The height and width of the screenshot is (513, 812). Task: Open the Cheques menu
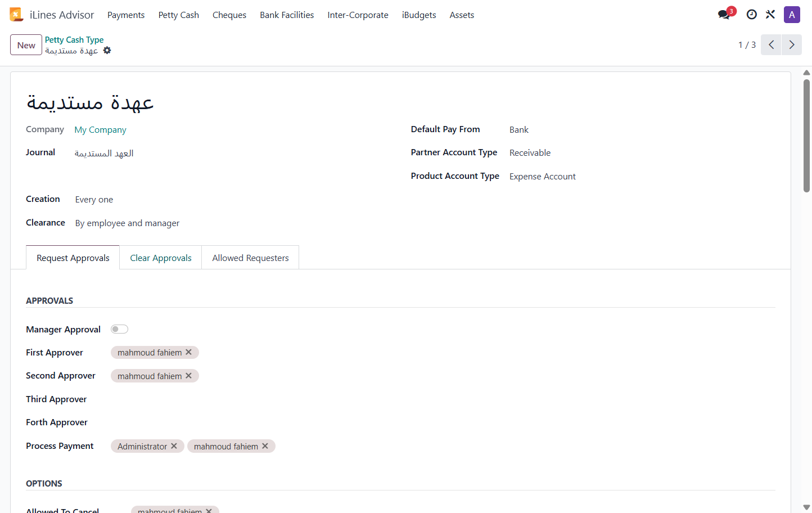[229, 15]
